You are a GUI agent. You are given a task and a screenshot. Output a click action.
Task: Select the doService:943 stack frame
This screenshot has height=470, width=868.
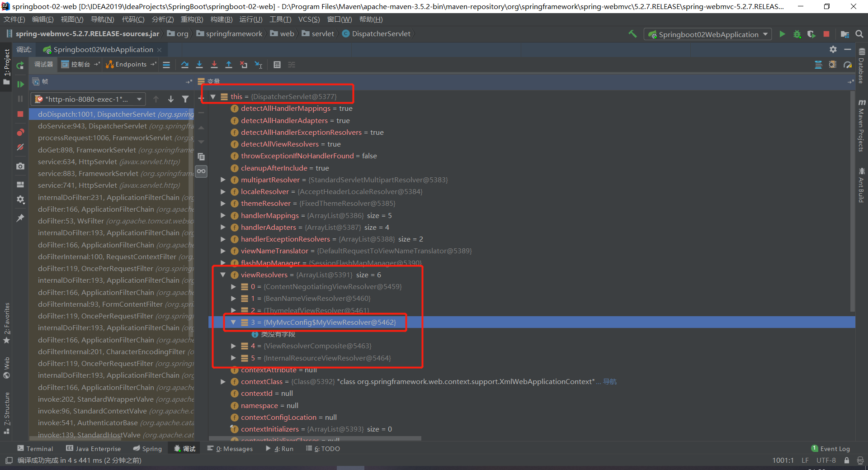(x=92, y=126)
